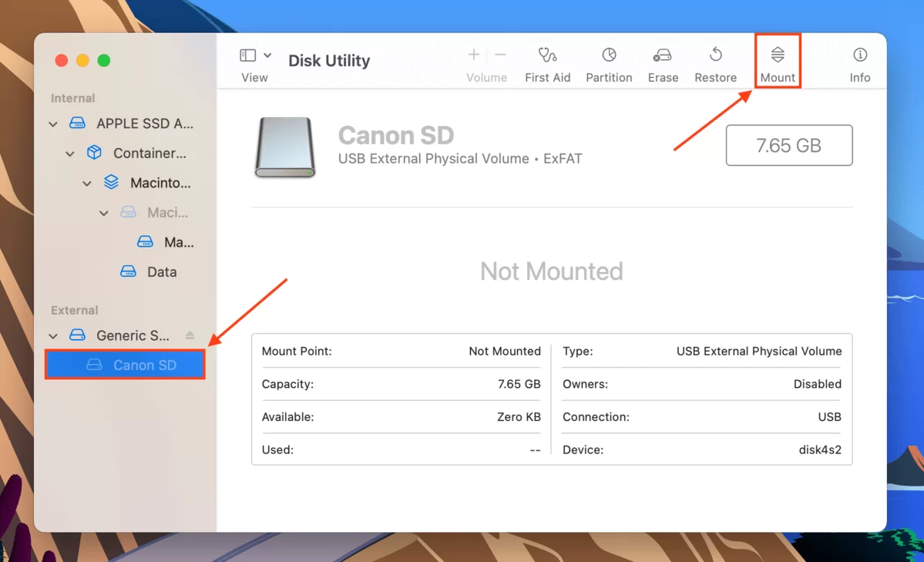Click the 7.65 GB capacity button
The image size is (924, 562).
788,145
